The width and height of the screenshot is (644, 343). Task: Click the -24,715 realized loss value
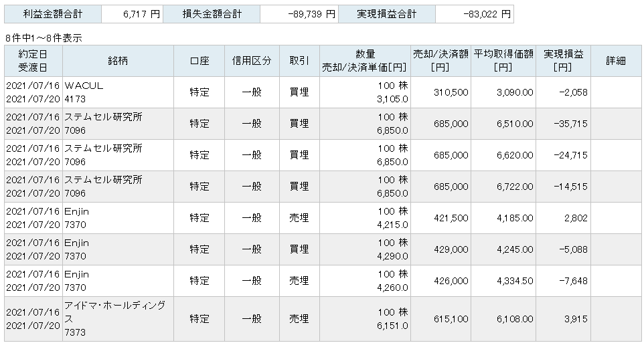point(571,155)
